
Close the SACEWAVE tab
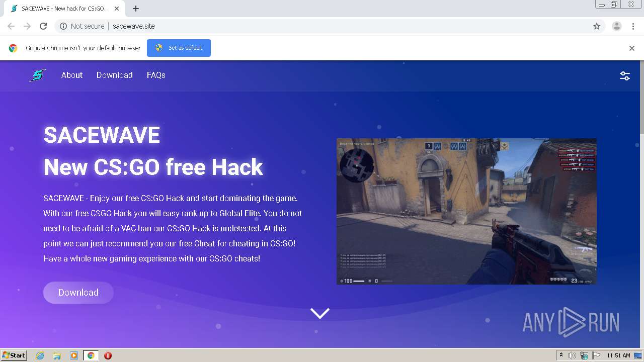117,9
